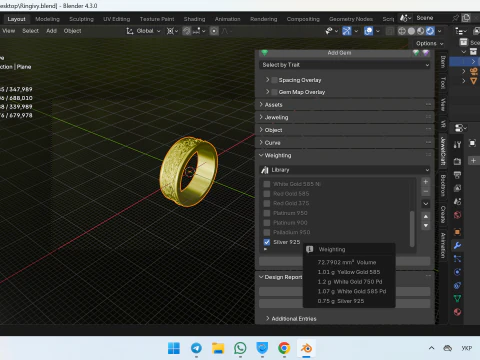The height and width of the screenshot is (360, 480).
Task: Open the Options dropdown in the viewport
Action: (x=429, y=43)
